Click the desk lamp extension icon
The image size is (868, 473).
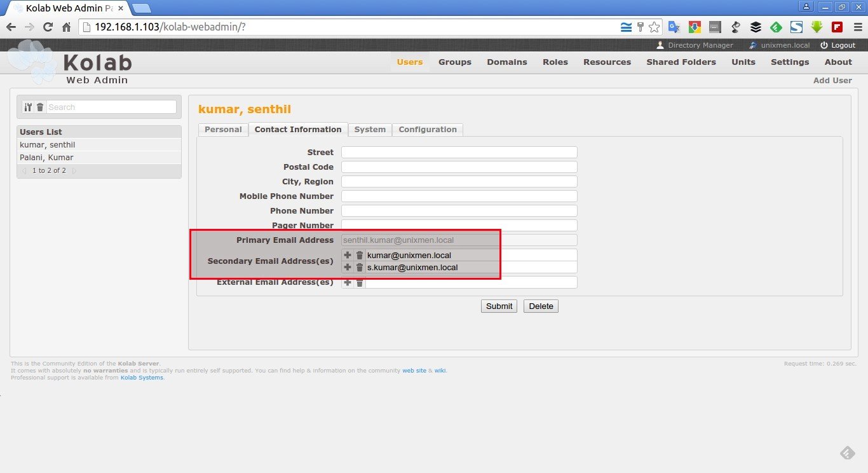coord(735,27)
